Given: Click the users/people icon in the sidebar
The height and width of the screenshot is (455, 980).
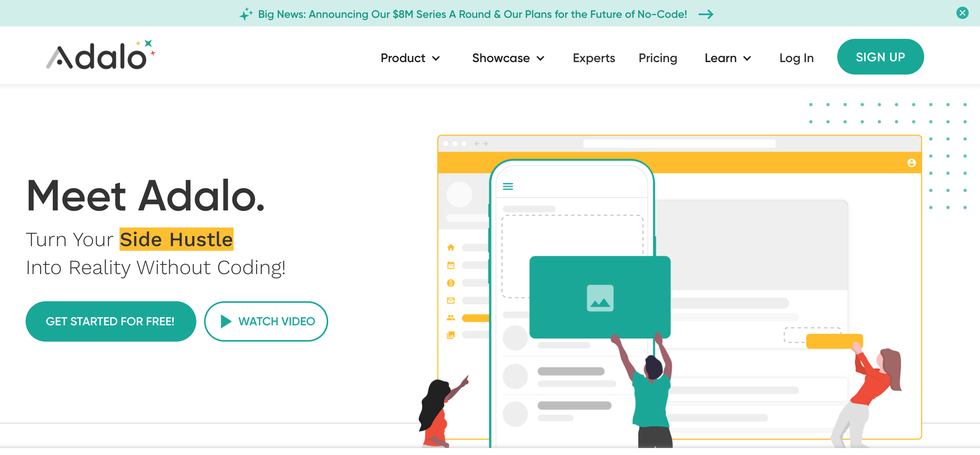Looking at the screenshot, I should click(451, 318).
